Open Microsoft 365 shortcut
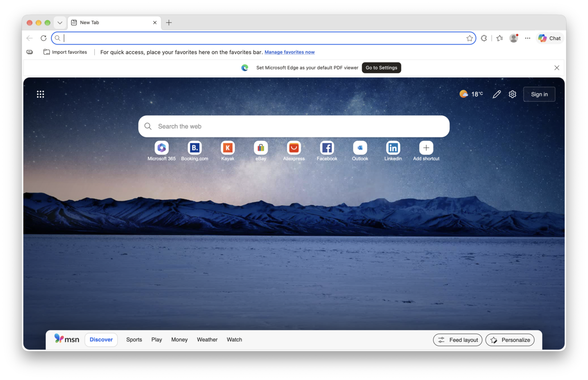 click(162, 151)
